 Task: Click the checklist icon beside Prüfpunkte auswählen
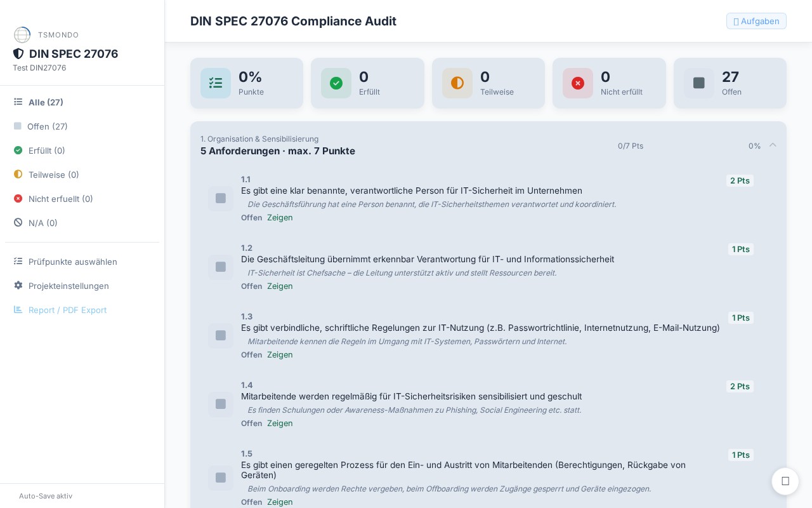tap(18, 262)
